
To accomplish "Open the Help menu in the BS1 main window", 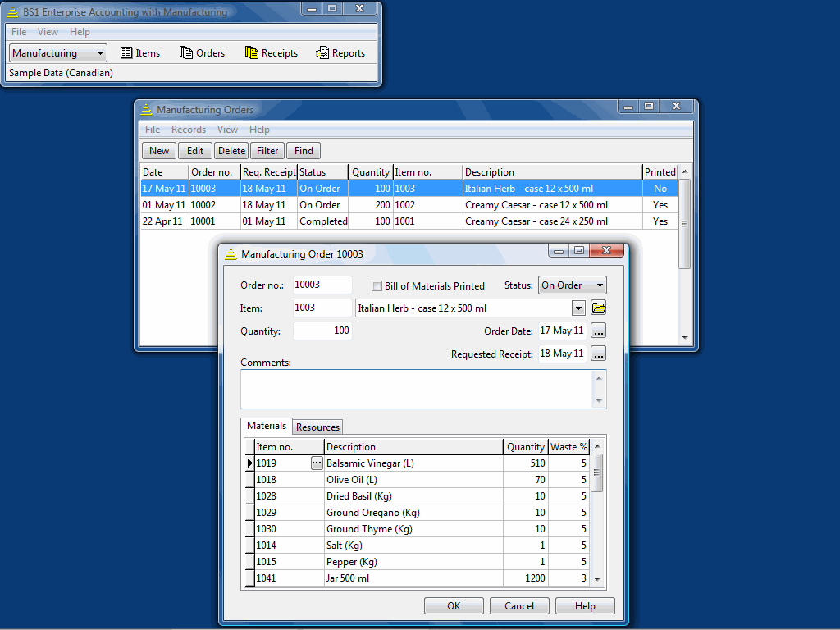I will [x=80, y=32].
